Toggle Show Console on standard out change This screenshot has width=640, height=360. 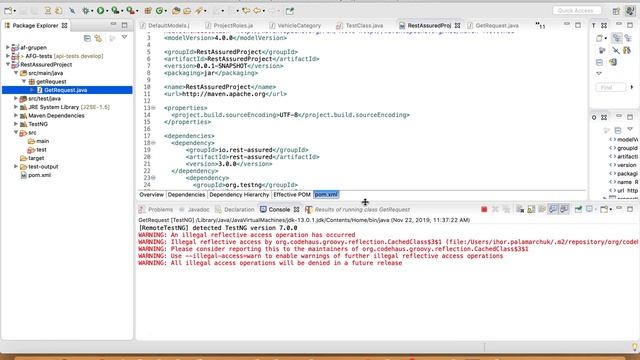point(553,209)
